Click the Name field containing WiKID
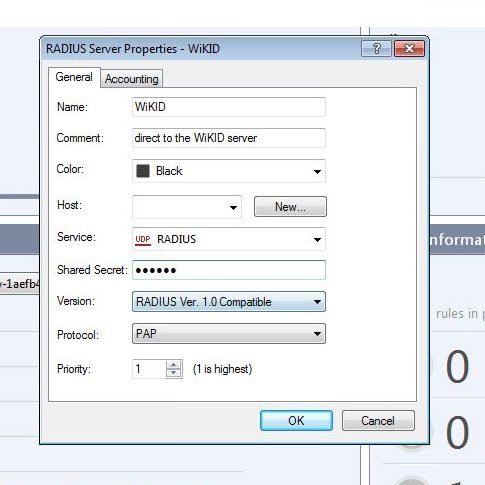This screenshot has width=485, height=485. pyautogui.click(x=229, y=107)
